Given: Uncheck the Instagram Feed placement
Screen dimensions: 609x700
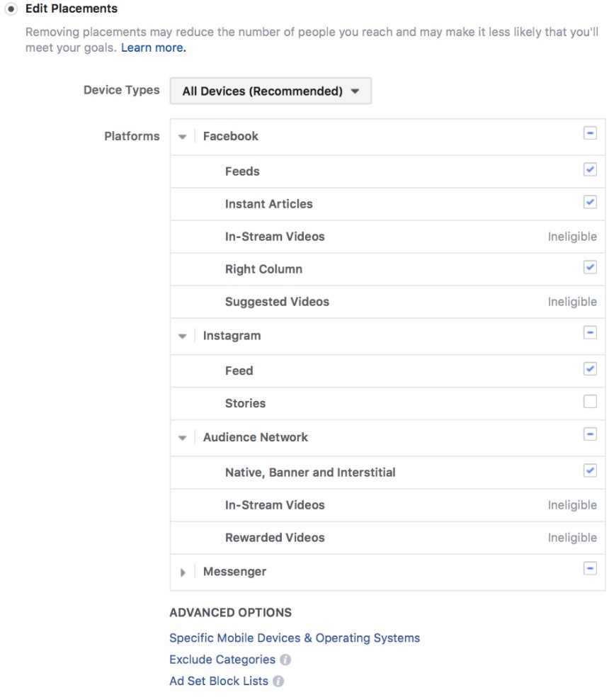Looking at the screenshot, I should [590, 368].
